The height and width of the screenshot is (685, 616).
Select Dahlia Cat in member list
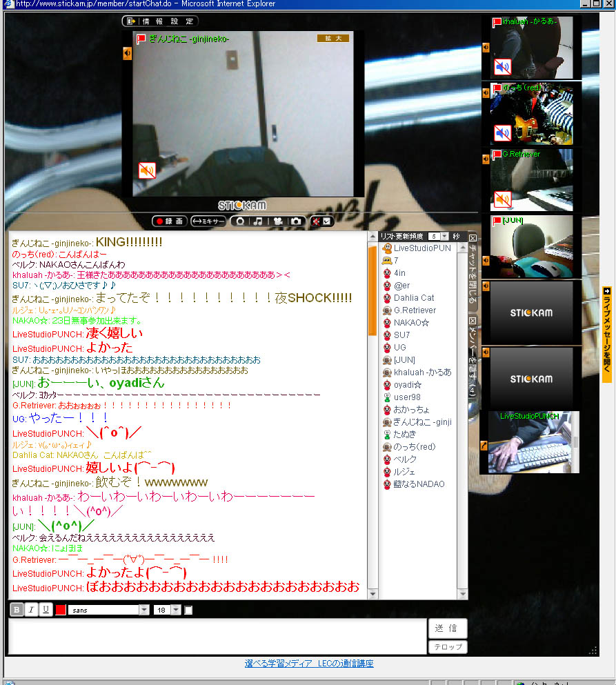pos(408,298)
